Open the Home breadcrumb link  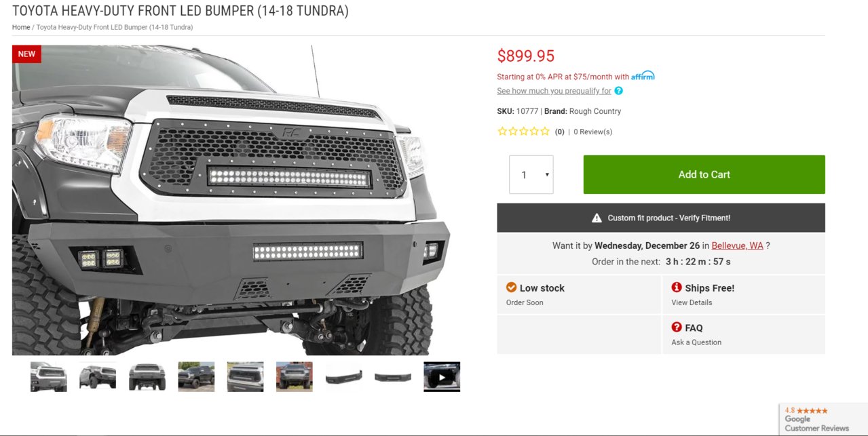[x=21, y=27]
